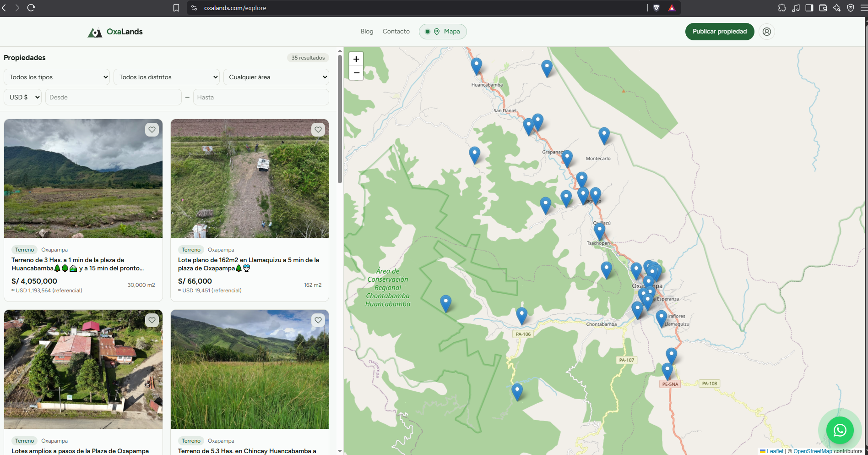Click the scrollbar down arrow of listings panel
This screenshot has width=868, height=455.
[340, 451]
